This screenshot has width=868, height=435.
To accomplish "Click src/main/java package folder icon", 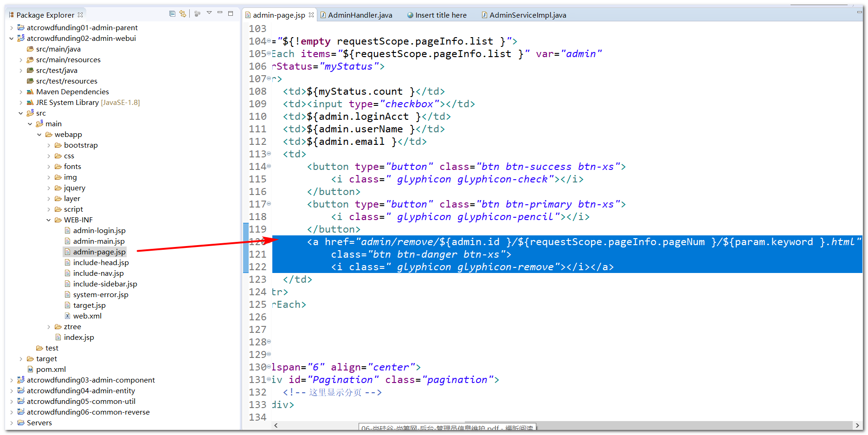I will 30,49.
